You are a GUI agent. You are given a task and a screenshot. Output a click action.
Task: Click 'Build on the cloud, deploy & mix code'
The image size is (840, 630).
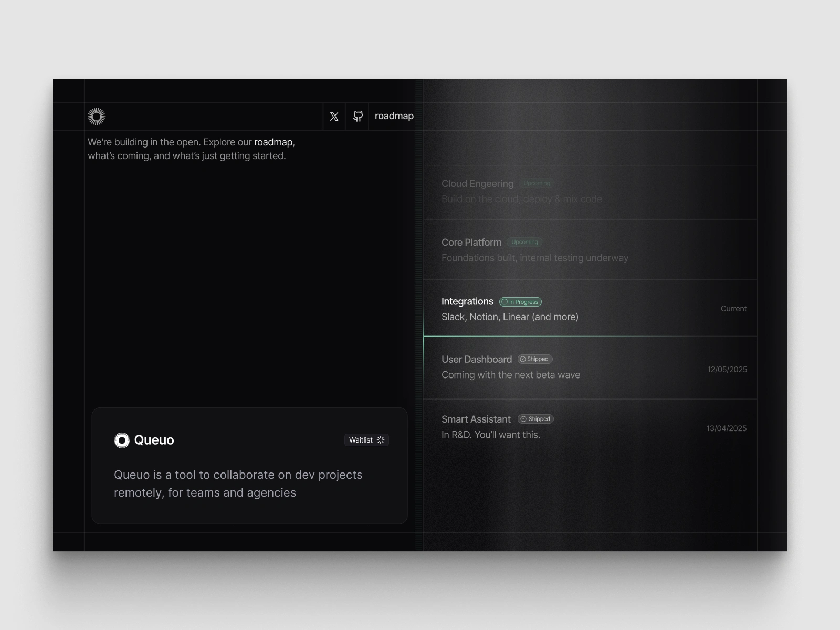[x=522, y=199]
